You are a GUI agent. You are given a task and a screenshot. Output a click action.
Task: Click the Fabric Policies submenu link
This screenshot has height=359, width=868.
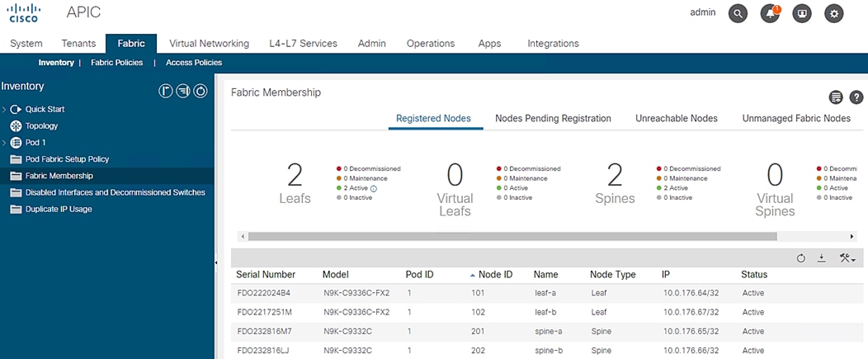pos(116,63)
